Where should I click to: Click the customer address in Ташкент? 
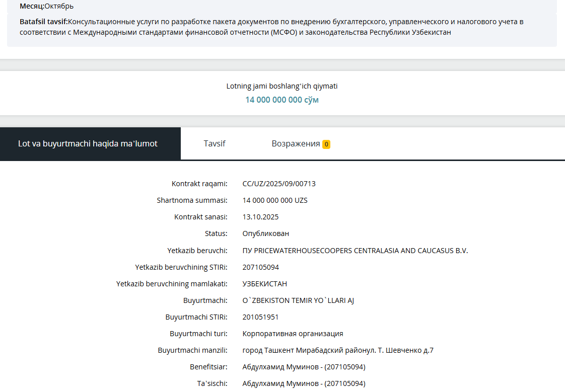point(337,350)
